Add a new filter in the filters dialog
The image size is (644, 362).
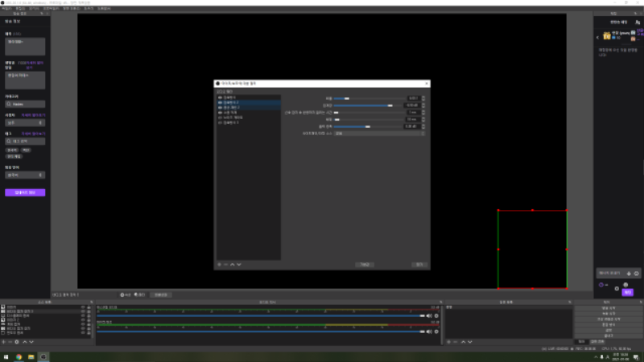click(x=219, y=265)
